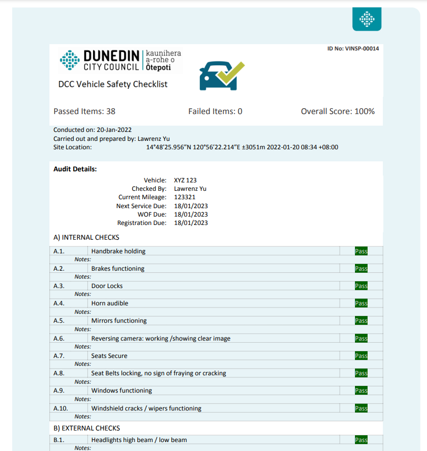Click the Overall Score 100% text

(338, 111)
